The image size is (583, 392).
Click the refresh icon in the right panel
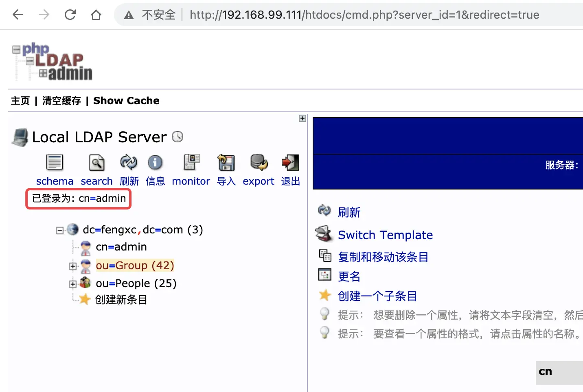pyautogui.click(x=324, y=211)
